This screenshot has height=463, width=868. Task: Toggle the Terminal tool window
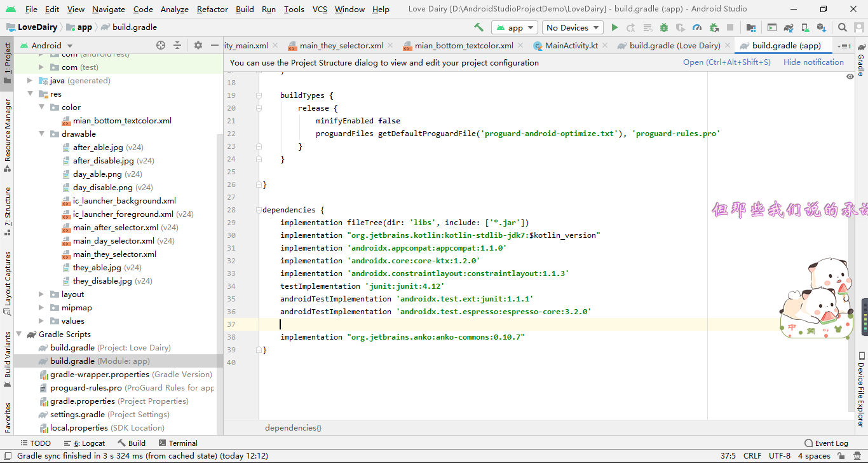pyautogui.click(x=178, y=443)
